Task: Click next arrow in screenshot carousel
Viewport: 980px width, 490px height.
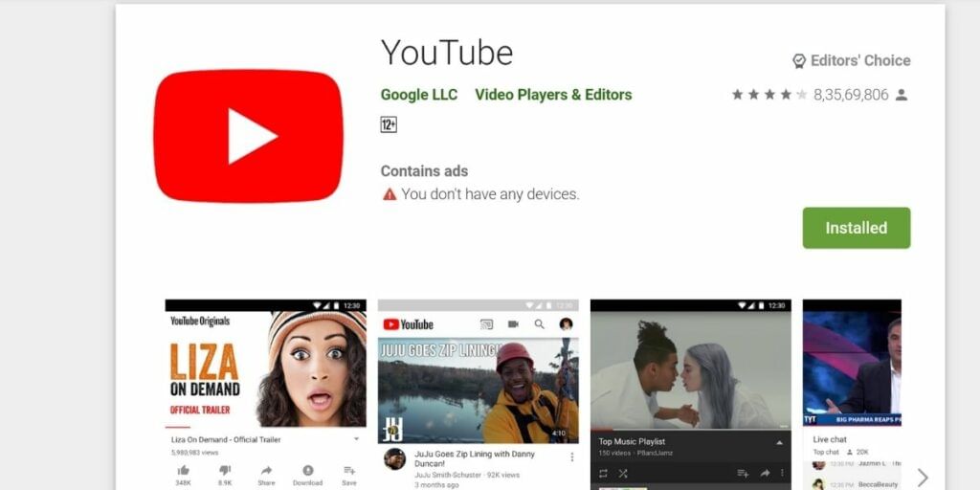Action: pos(923,478)
